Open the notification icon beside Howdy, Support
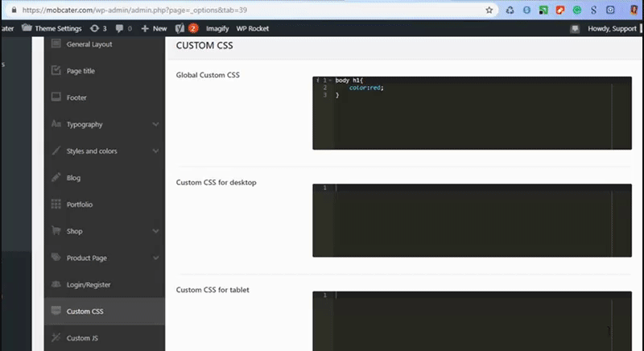 pyautogui.click(x=575, y=29)
